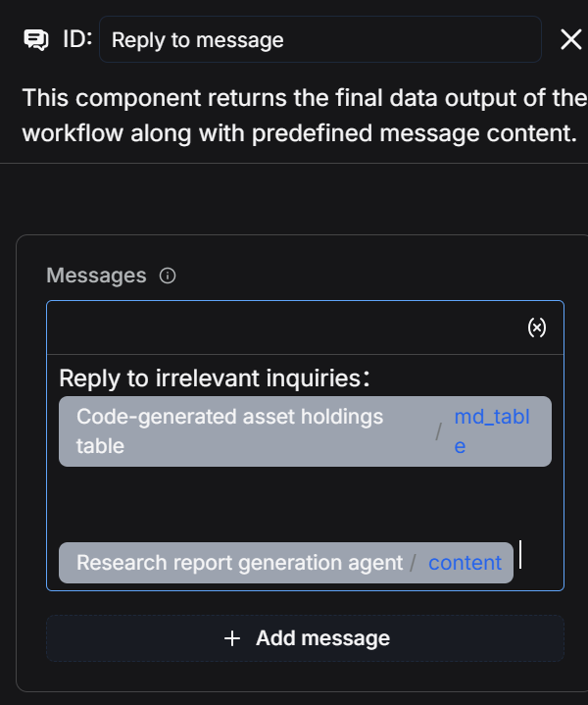
Task: Click the empty top bar of the message editor
Action: pos(284,327)
